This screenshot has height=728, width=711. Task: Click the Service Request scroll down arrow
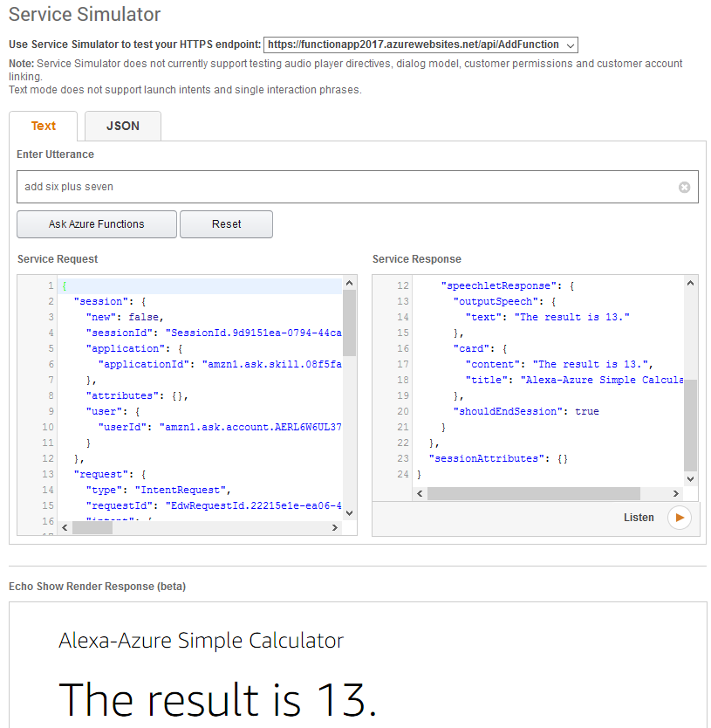tap(350, 513)
